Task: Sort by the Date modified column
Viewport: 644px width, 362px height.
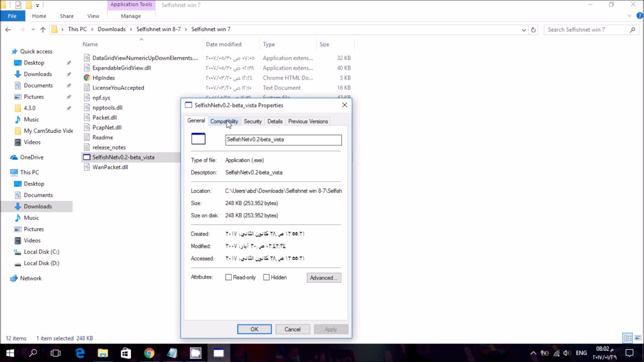Action: (x=223, y=44)
